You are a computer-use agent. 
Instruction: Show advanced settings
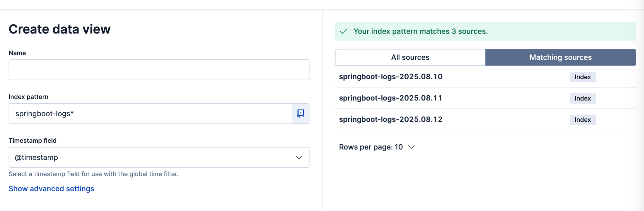coord(51,189)
